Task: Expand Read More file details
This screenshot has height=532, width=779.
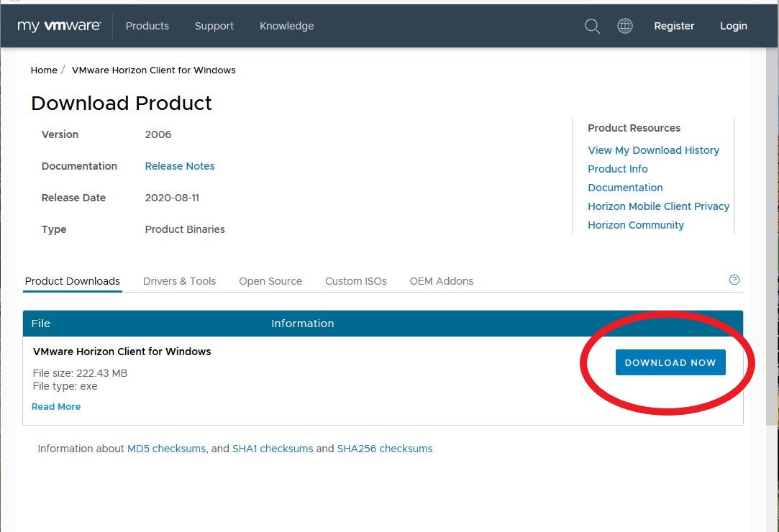Action: tap(56, 407)
